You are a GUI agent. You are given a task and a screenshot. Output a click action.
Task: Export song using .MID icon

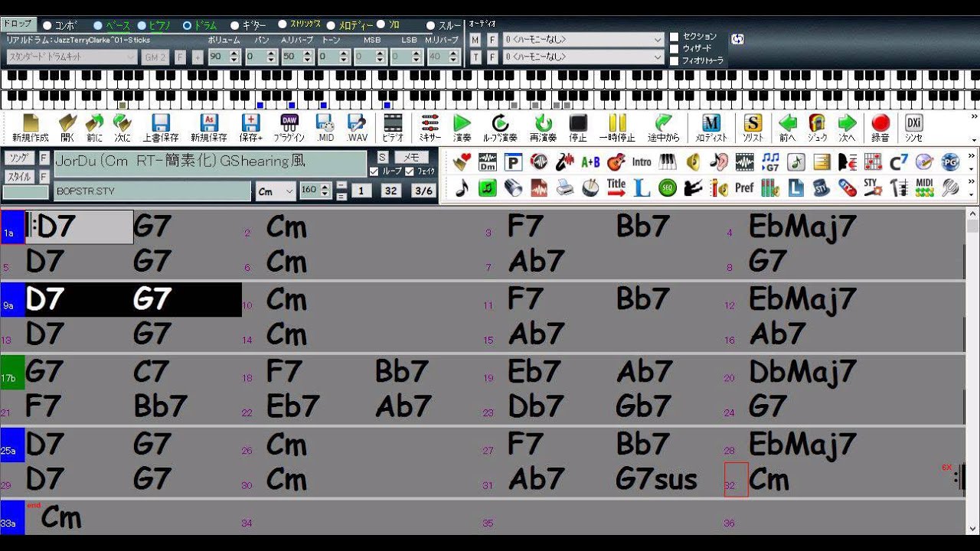tap(325, 128)
